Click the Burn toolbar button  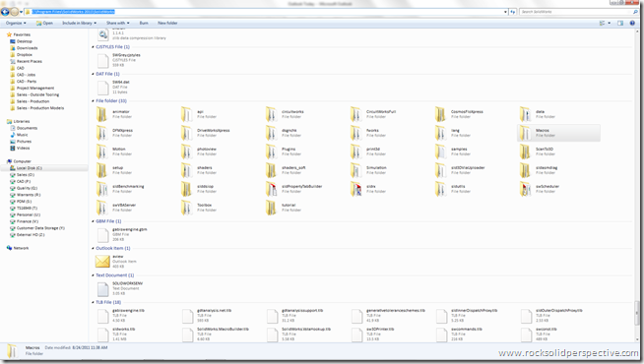click(x=144, y=23)
